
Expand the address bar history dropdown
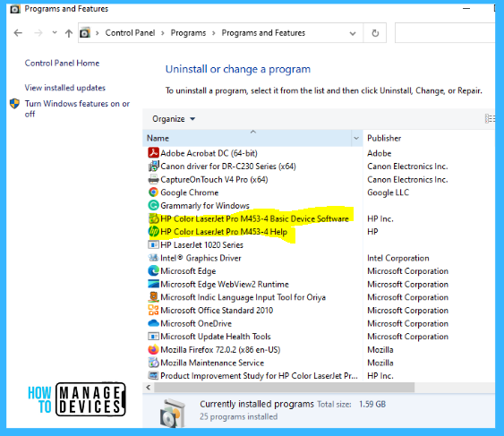coord(353,33)
